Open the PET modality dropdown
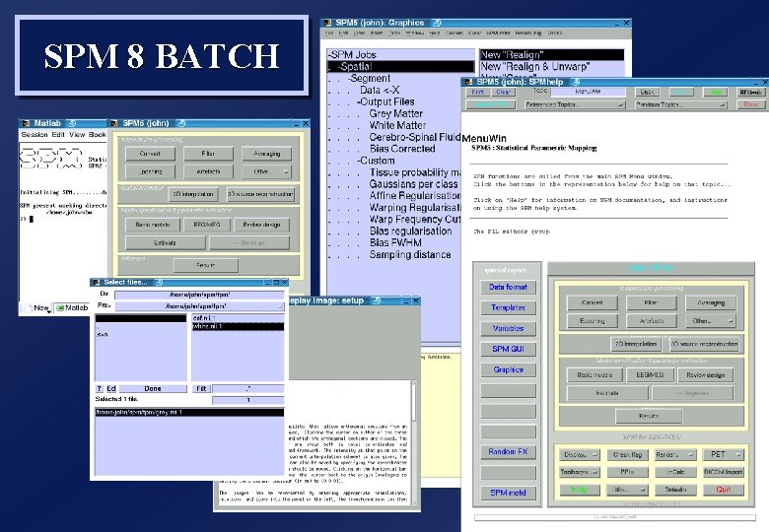This screenshot has height=532, width=769. tap(723, 455)
